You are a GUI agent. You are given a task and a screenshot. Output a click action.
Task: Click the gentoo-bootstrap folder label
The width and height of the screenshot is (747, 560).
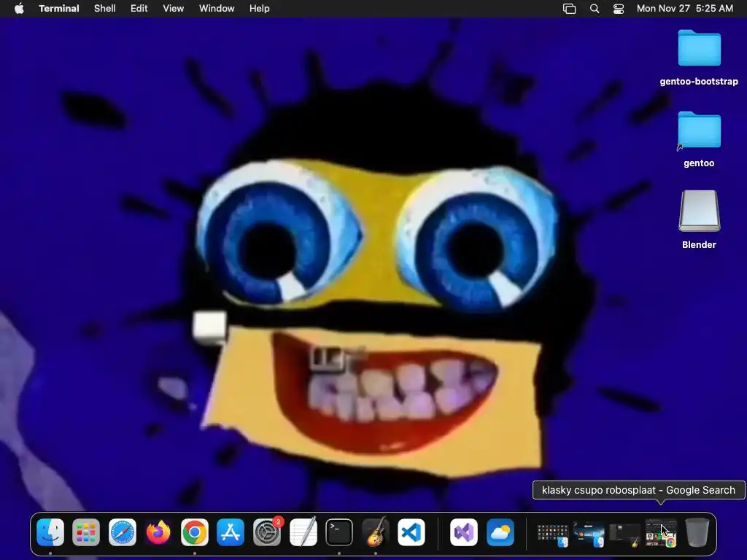(699, 82)
